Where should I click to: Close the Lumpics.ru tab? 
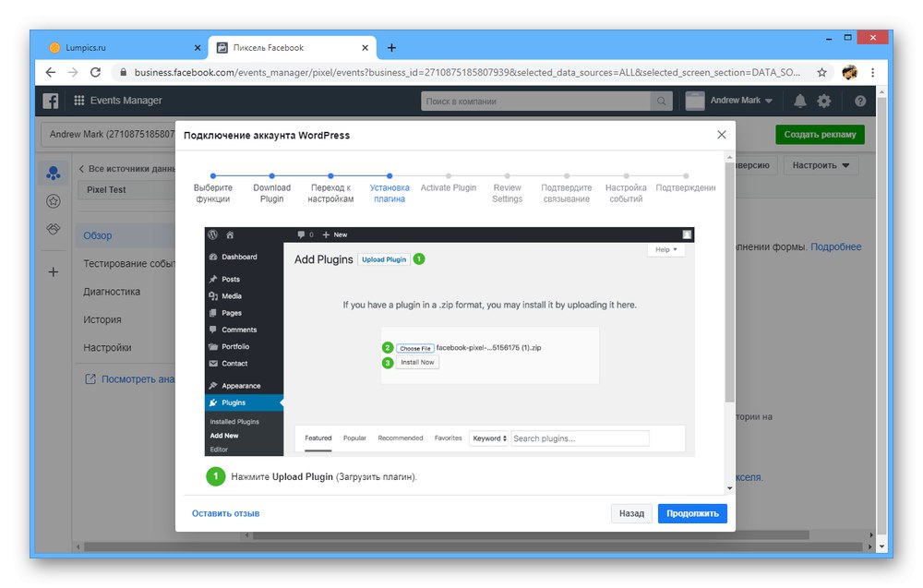point(198,48)
